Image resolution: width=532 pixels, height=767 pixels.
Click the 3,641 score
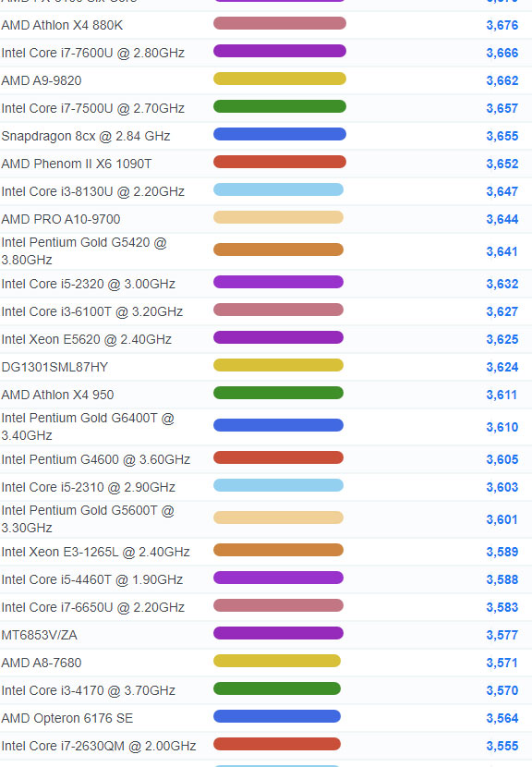point(502,251)
